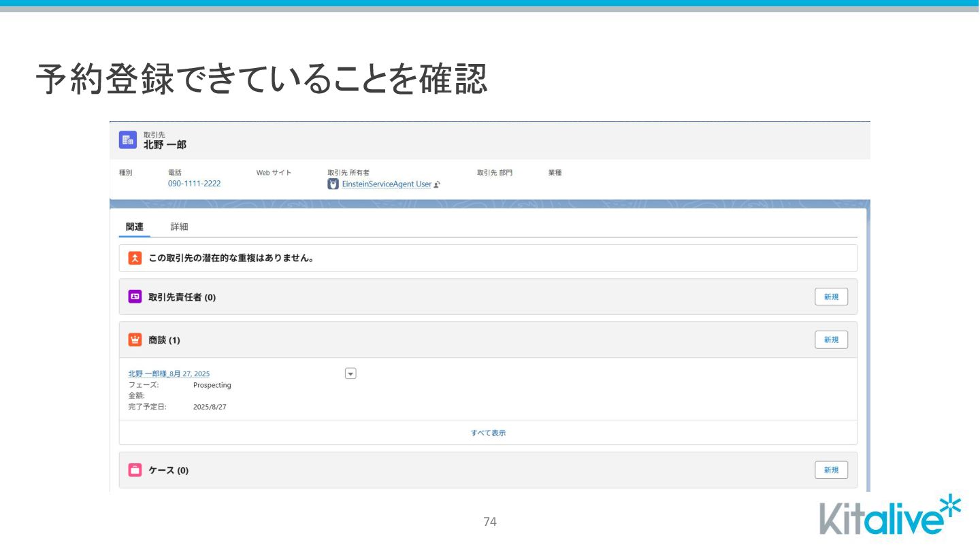Switch to the 関連 tab
This screenshot has width=980, height=551.
coord(135,227)
